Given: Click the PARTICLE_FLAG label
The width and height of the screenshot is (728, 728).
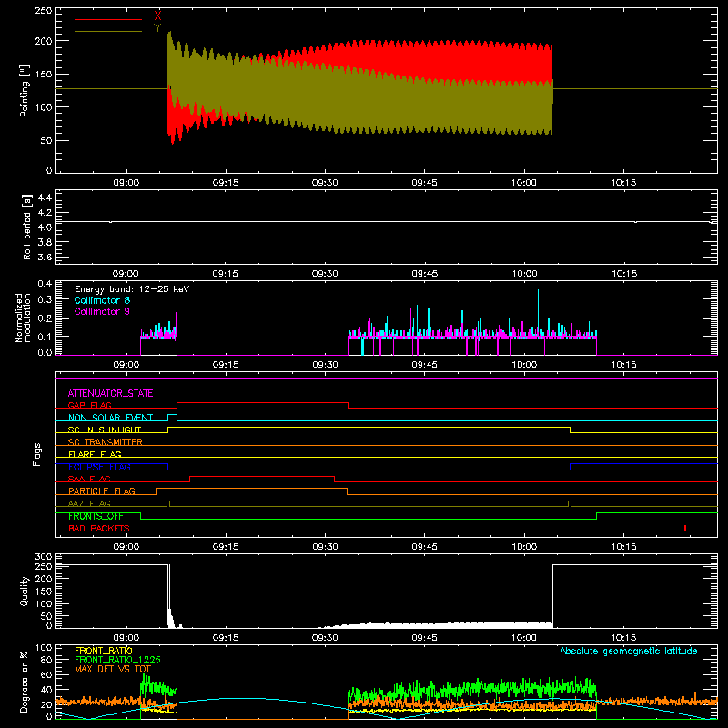Looking at the screenshot, I should [x=102, y=490].
